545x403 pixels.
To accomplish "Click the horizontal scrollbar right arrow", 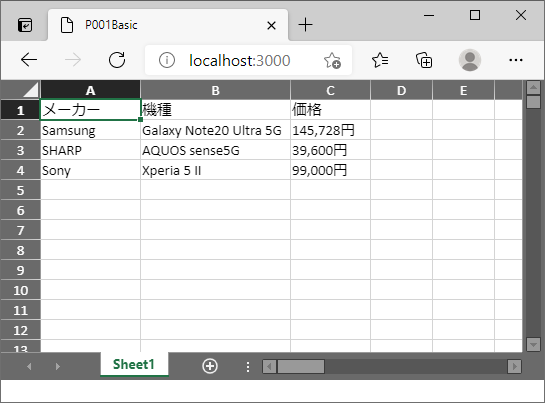I will point(514,366).
